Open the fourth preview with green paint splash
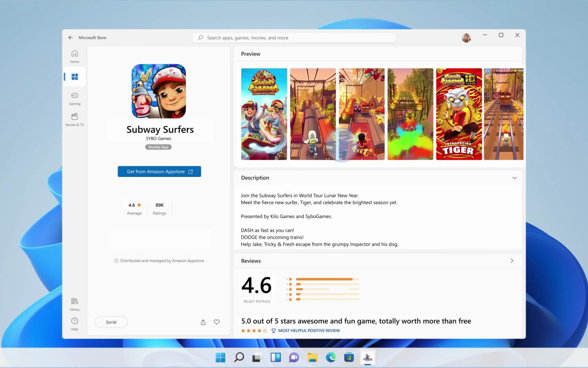This screenshot has height=368, width=588. click(410, 114)
